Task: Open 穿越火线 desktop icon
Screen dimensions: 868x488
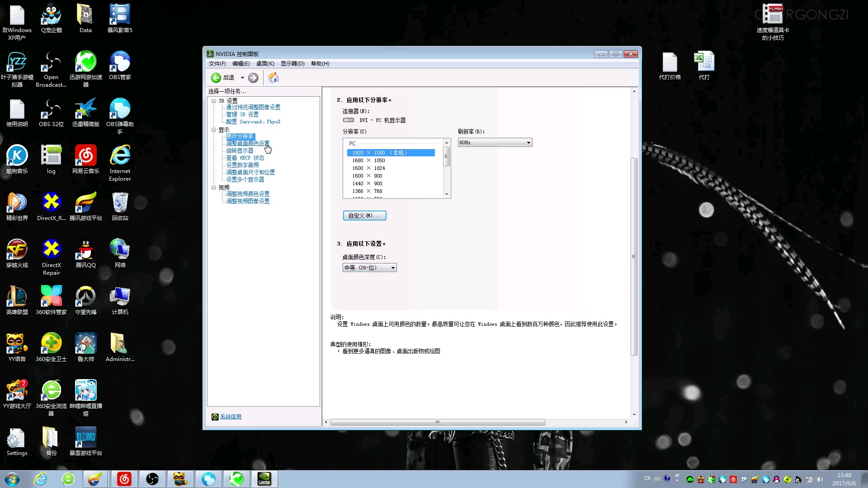Action: [x=17, y=253]
